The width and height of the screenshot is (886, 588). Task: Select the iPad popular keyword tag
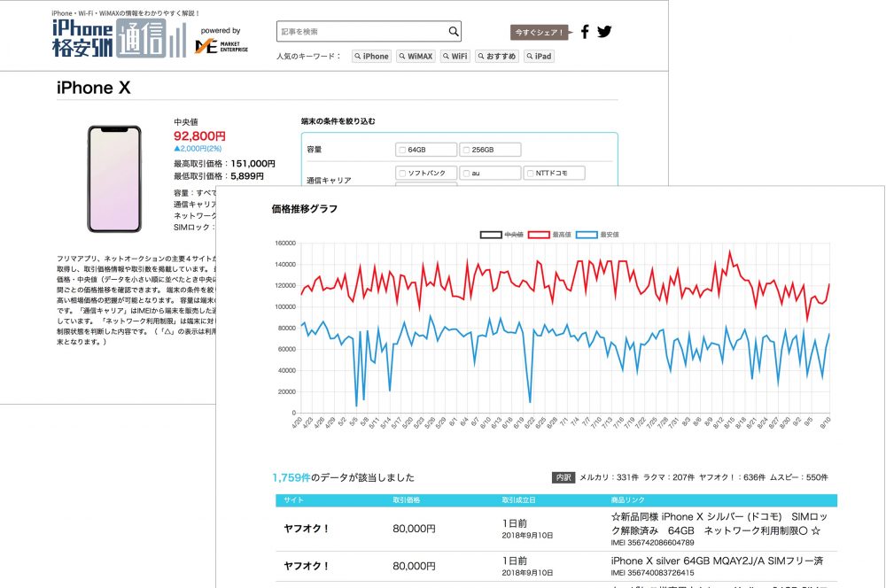[x=539, y=57]
